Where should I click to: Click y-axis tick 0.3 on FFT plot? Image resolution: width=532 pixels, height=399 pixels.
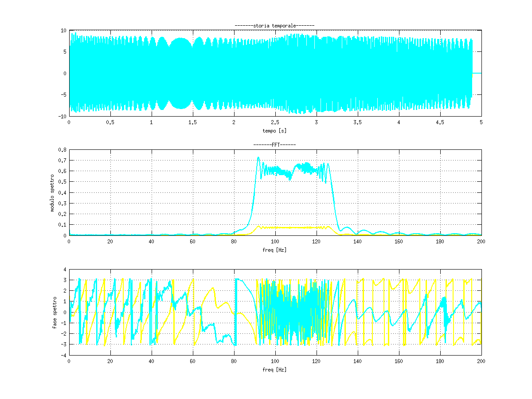click(63, 203)
